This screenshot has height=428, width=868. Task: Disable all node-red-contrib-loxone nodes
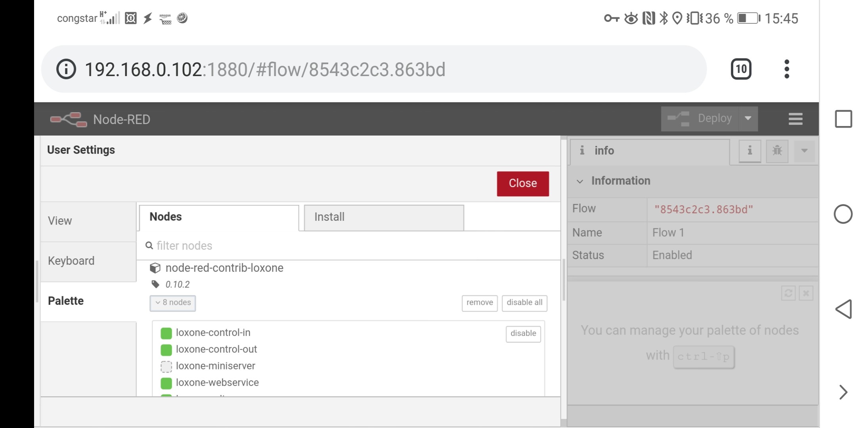pos(524,303)
